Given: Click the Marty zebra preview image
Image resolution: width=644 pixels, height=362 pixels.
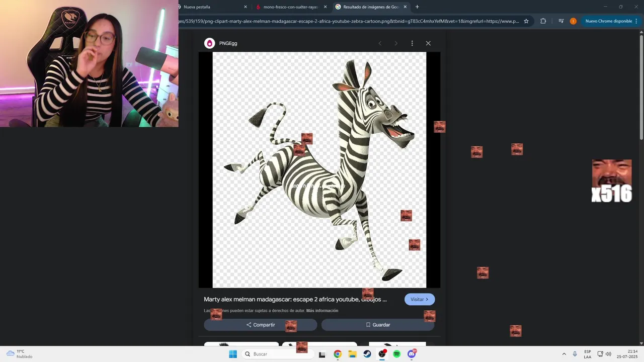Looking at the screenshot, I should tap(319, 170).
